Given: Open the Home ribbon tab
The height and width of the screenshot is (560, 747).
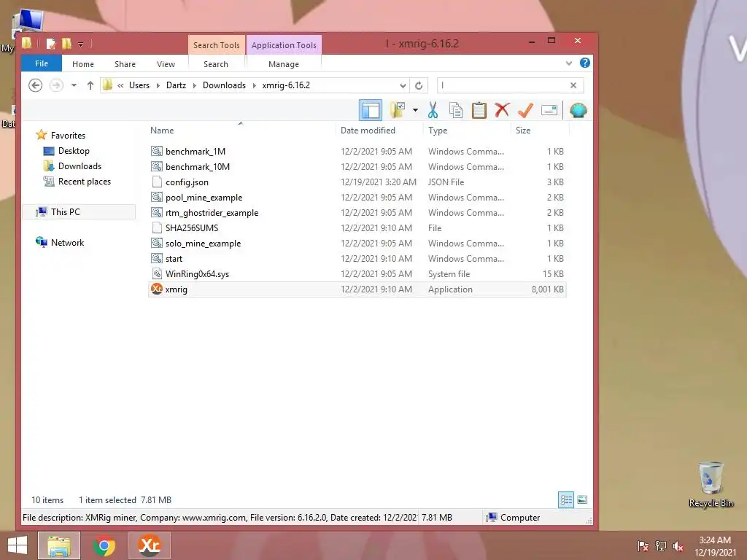Looking at the screenshot, I should coord(83,64).
